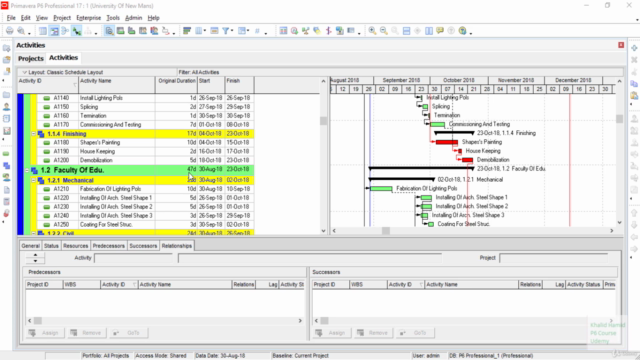Image resolution: width=640 pixels, height=360 pixels.
Task: Show the Activity Network view
Action: pyautogui.click(x=65, y=31)
